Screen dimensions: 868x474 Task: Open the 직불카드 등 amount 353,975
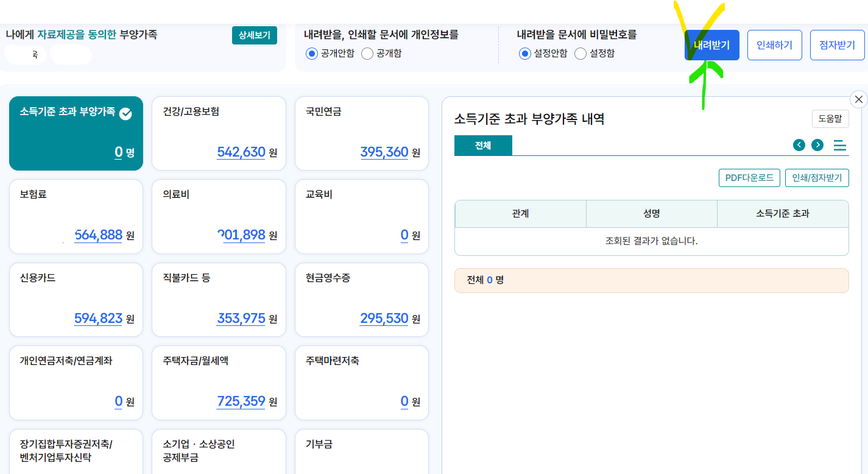[x=241, y=318]
